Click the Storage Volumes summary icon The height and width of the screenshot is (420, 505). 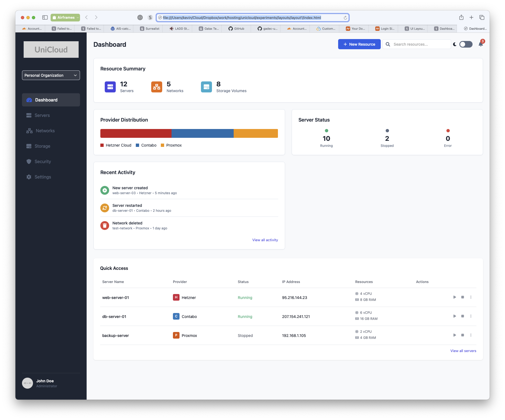(206, 87)
